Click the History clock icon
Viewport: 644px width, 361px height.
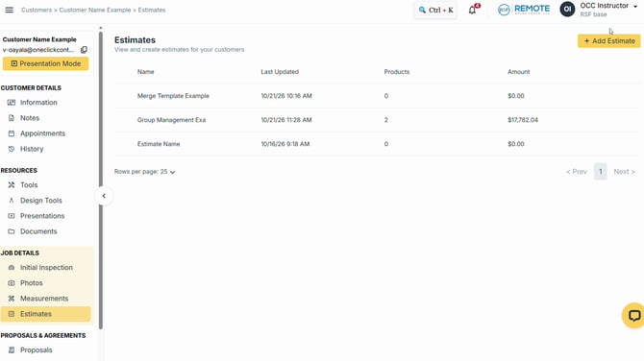pos(12,149)
